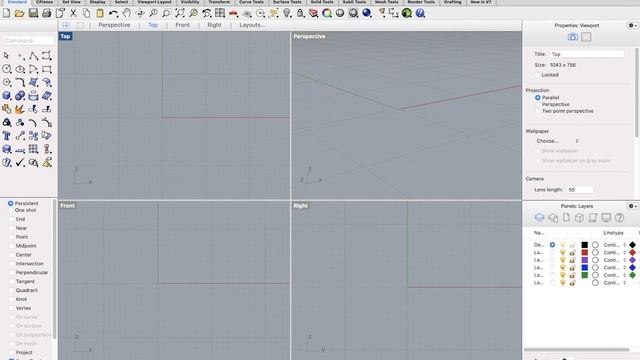
Task: Undo using the curved arrow icon
Action: point(113,13)
